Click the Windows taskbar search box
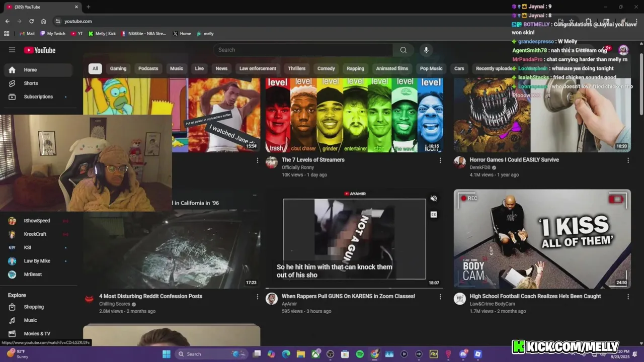The width and height of the screenshot is (644, 362). (x=211, y=354)
